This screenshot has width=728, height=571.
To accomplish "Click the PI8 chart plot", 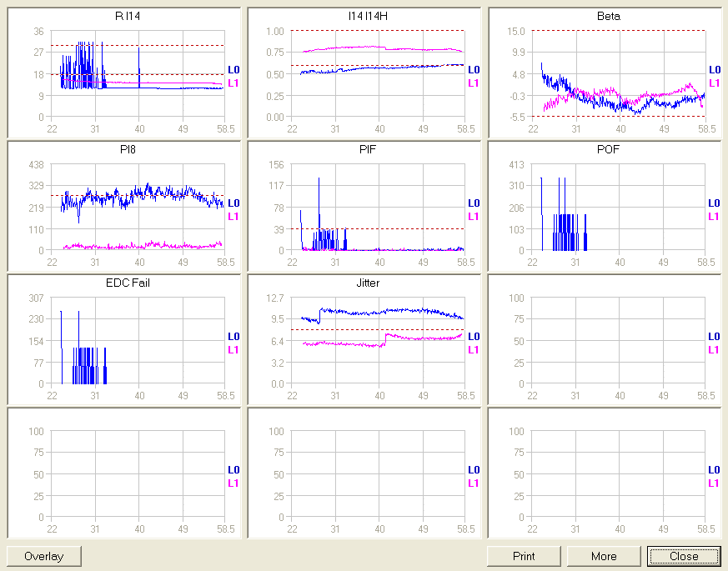I will pos(138,208).
